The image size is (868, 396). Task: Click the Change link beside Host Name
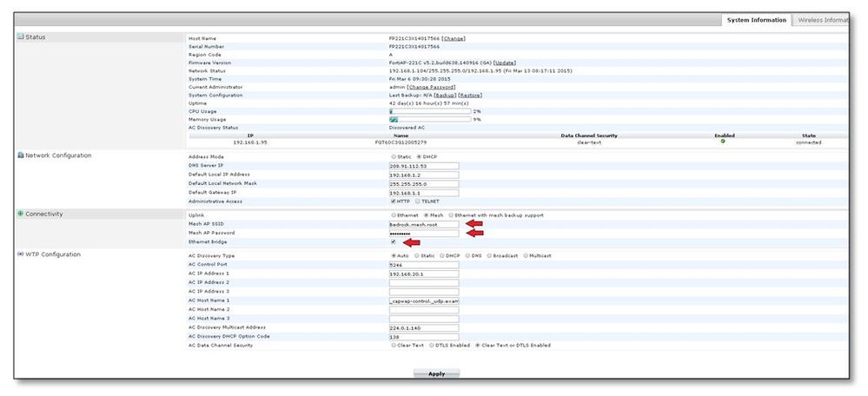tap(454, 39)
